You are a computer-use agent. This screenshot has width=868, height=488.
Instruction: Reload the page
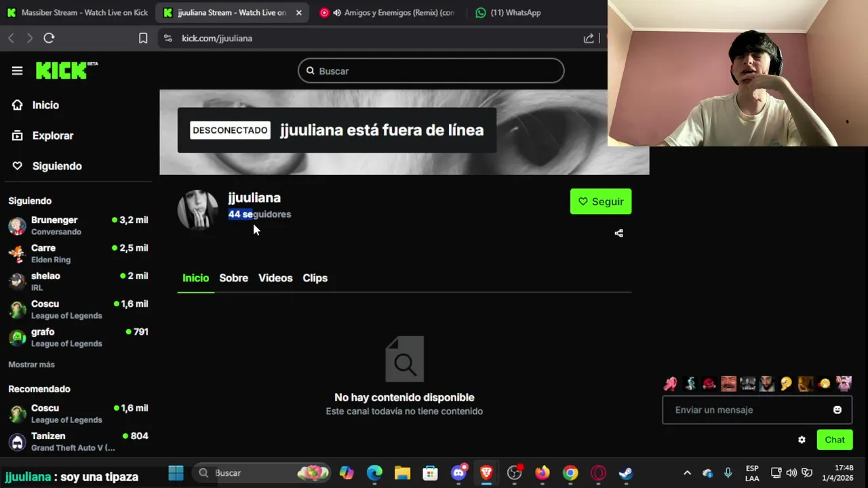(x=49, y=38)
